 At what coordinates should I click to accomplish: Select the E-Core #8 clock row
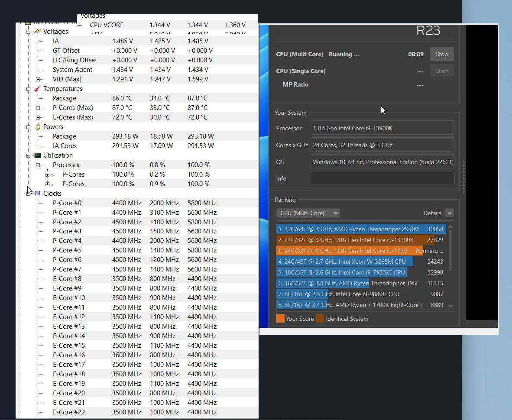[155, 279]
